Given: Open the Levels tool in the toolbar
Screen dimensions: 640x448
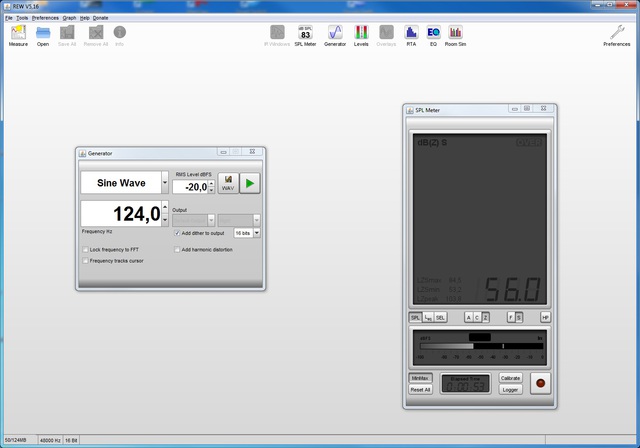Looking at the screenshot, I should click(x=361, y=36).
